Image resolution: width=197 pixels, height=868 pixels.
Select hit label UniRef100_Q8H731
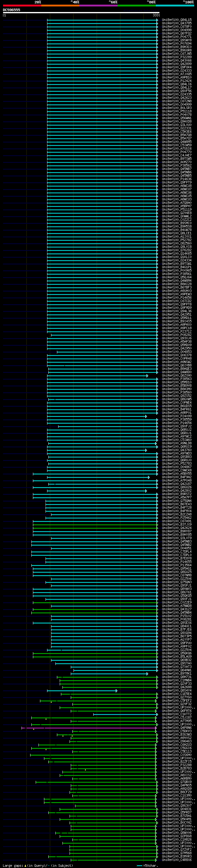(177, 677)
